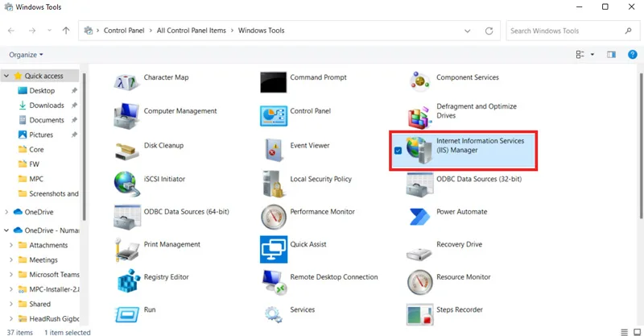Screen dimensions: 644x336
Task: Select the Registry Editor cube icon
Action: pos(129,281)
